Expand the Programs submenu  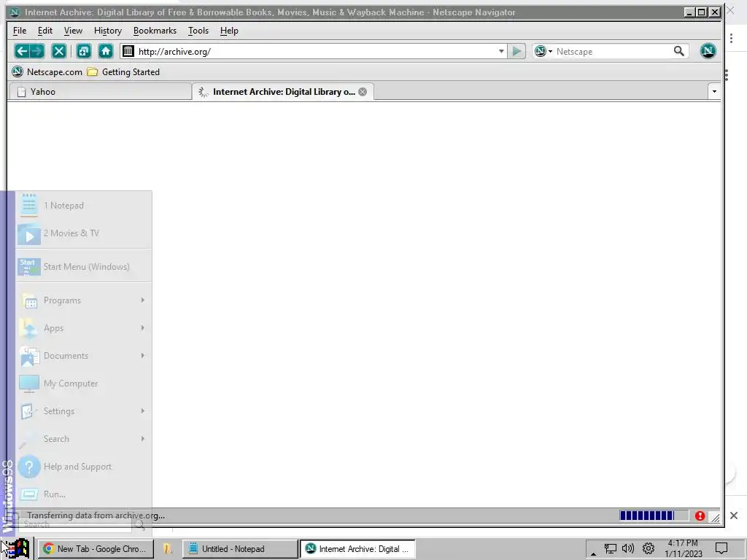84,300
